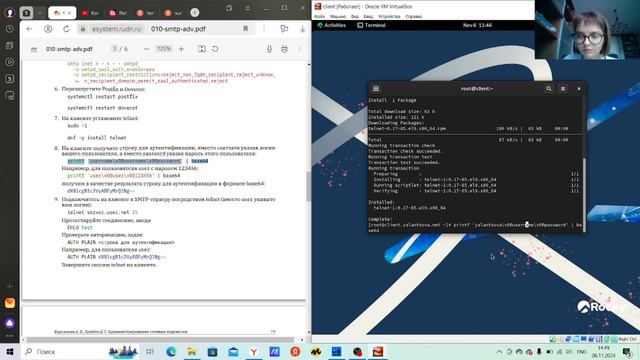The height and width of the screenshot is (360, 640).
Task: Click the 'systemctl restart postfix' line in PDF
Action: click(102, 97)
